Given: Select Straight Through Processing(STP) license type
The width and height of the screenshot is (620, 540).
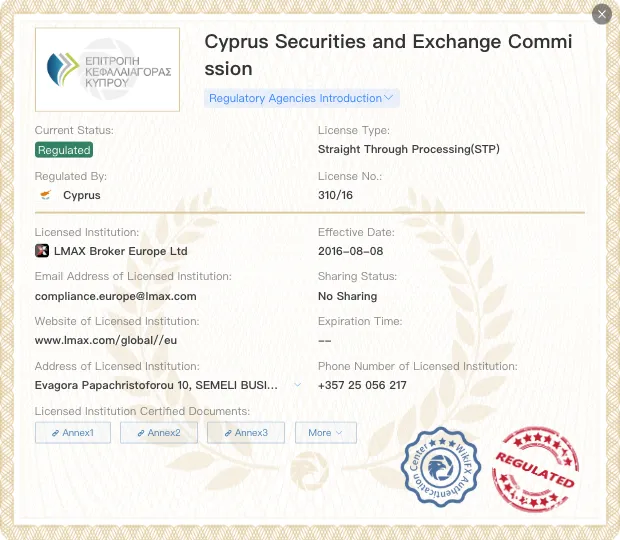Looking at the screenshot, I should point(409,149).
